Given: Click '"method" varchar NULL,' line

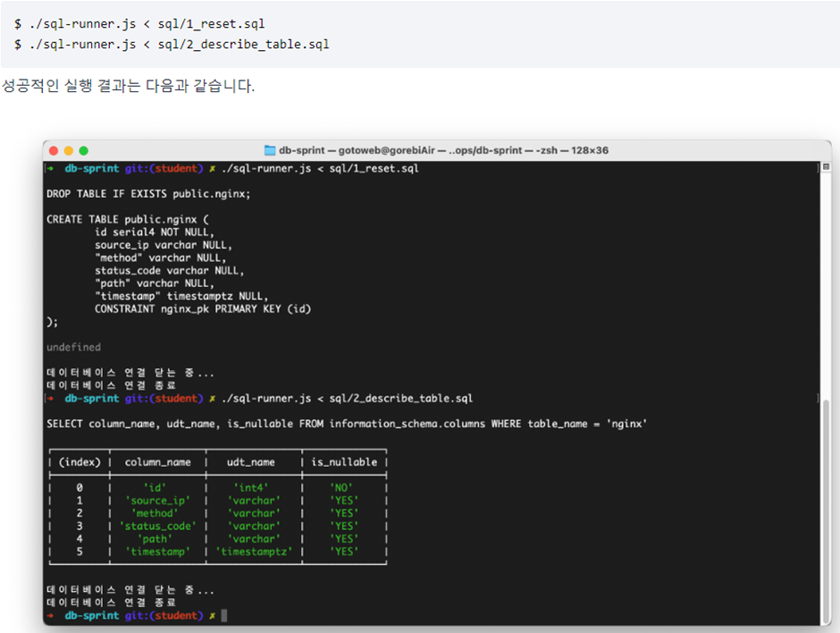Looking at the screenshot, I should 160,257.
